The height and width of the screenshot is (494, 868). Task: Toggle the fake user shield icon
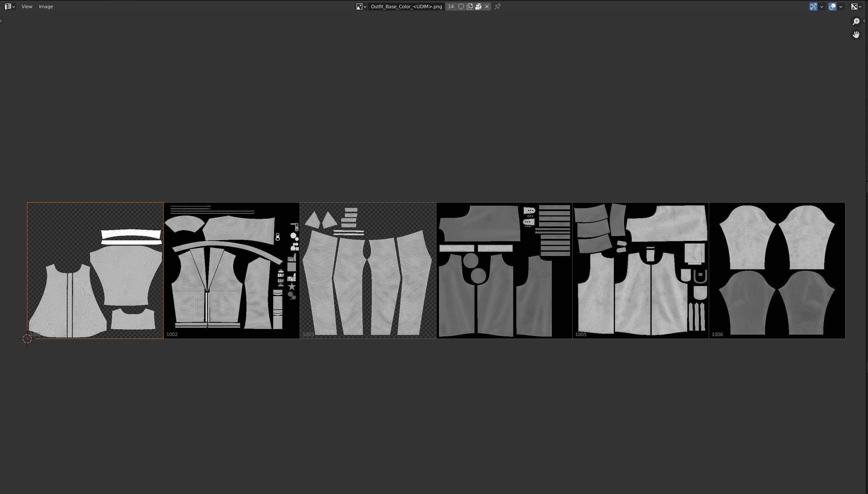pyautogui.click(x=461, y=7)
